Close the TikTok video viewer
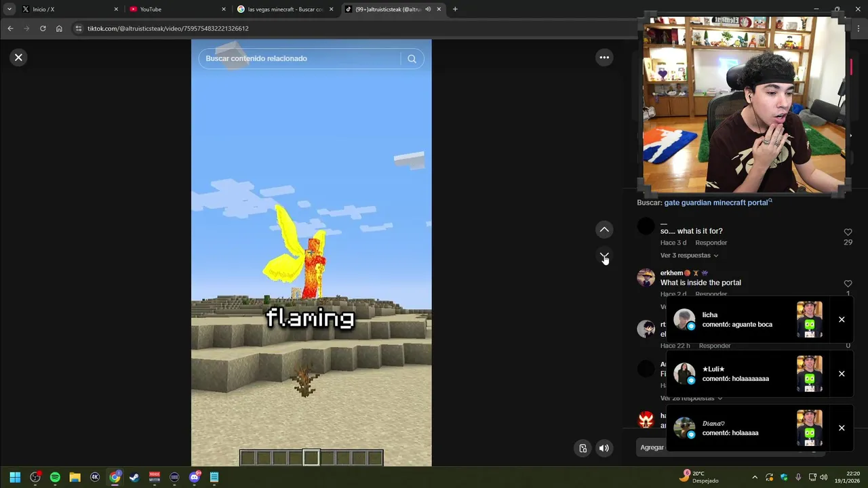The image size is (868, 488). pyautogui.click(x=18, y=58)
